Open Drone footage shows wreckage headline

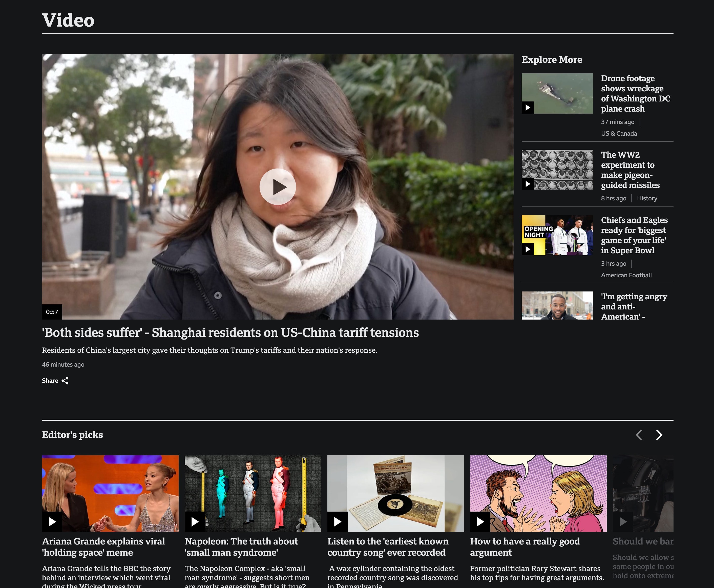point(635,93)
